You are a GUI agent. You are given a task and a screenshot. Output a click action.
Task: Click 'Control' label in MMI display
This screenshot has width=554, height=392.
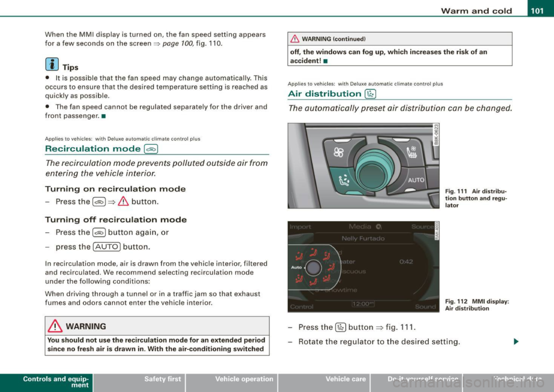[x=301, y=307]
